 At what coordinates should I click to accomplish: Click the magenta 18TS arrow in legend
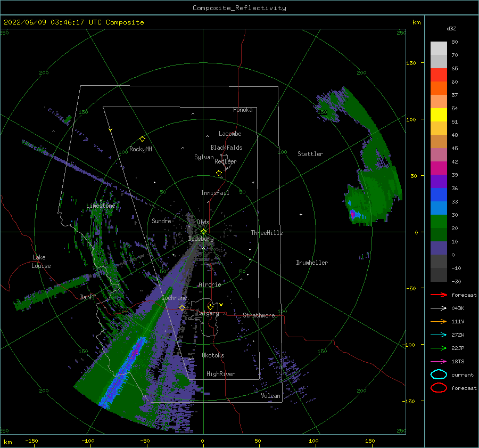click(x=439, y=362)
